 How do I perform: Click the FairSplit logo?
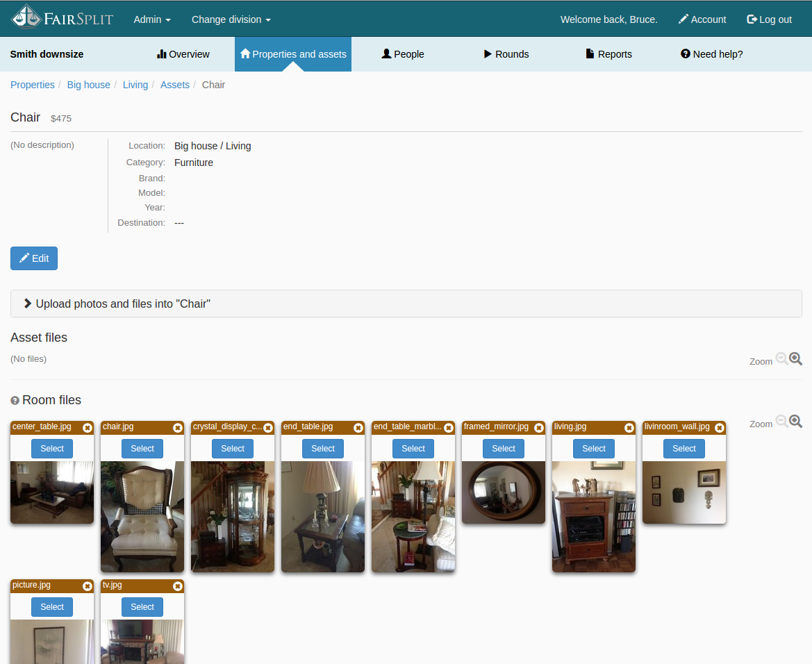[x=62, y=18]
